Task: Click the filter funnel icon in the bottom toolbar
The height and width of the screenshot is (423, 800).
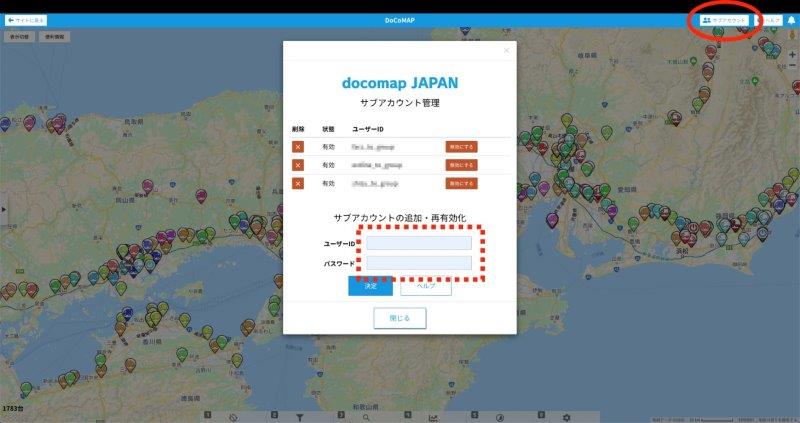Action: [x=300, y=418]
